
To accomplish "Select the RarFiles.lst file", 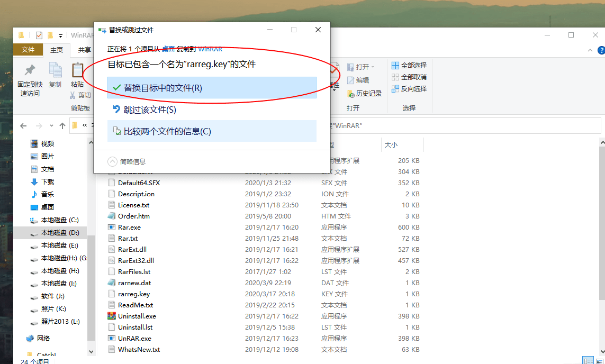I will point(134,272).
